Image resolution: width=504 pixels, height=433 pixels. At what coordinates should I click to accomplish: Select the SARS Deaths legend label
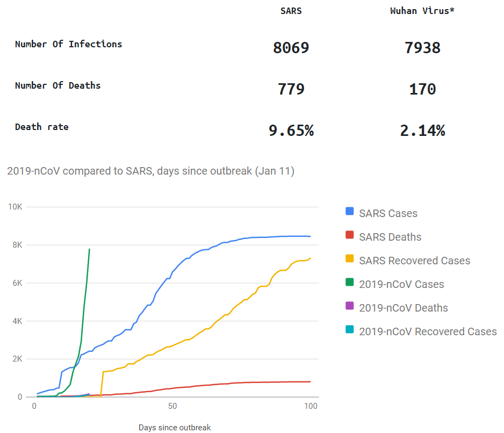coord(390,237)
